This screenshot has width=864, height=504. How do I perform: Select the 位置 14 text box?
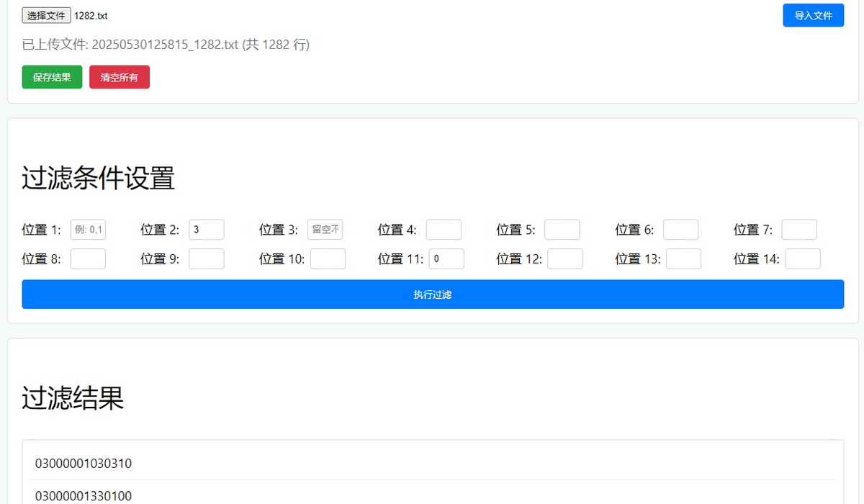click(802, 258)
